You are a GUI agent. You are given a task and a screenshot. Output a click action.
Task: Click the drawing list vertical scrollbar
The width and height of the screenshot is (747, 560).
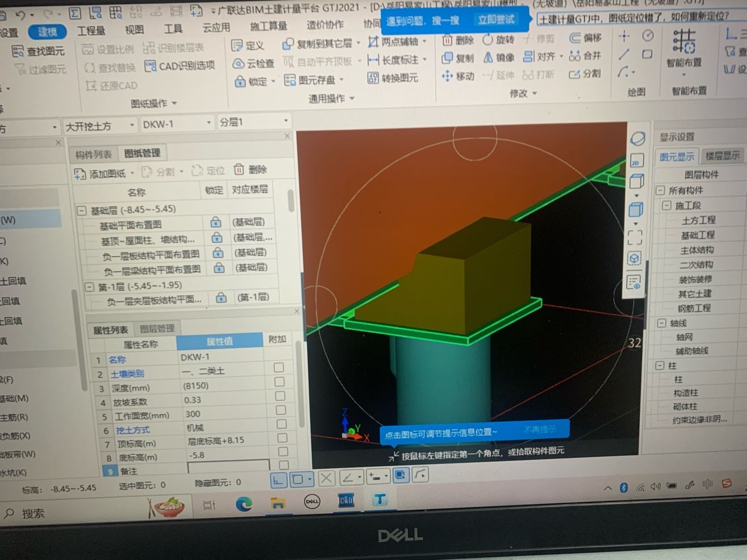[290, 200]
